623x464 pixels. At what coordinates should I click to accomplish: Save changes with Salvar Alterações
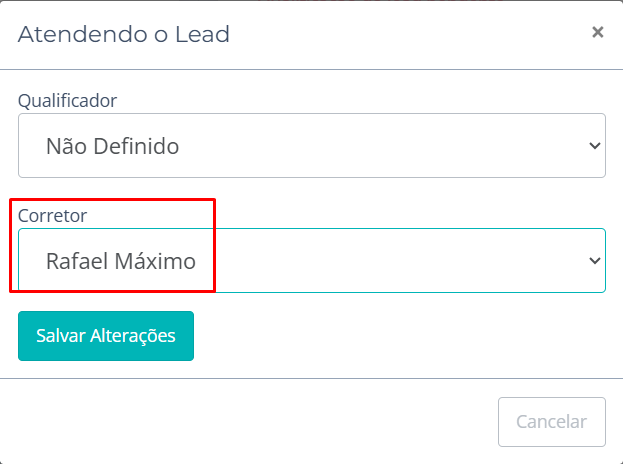click(106, 336)
